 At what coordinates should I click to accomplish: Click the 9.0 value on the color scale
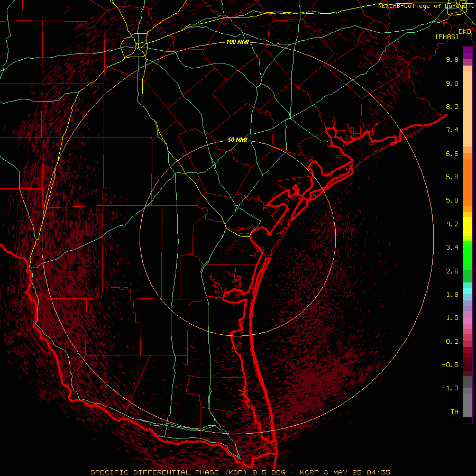(452, 84)
